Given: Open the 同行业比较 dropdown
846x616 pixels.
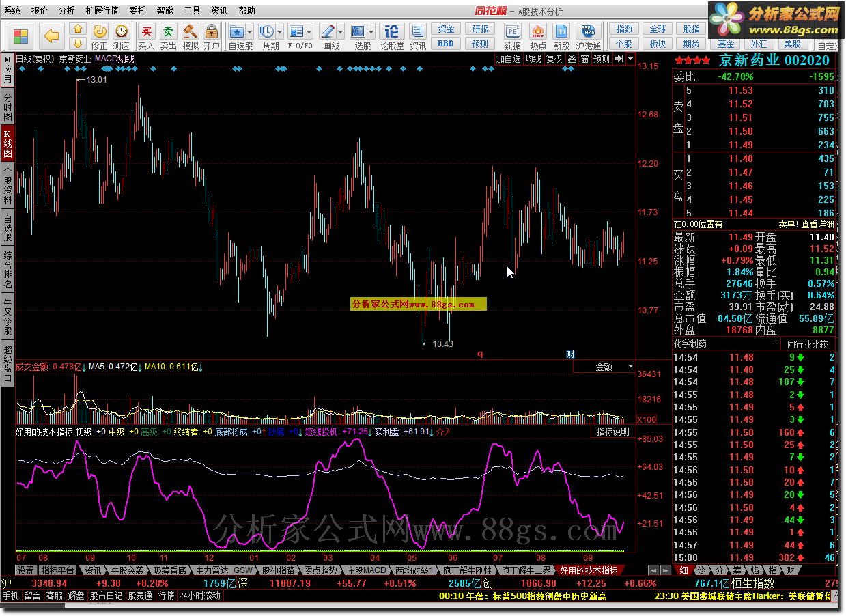Looking at the screenshot, I should coord(807,344).
